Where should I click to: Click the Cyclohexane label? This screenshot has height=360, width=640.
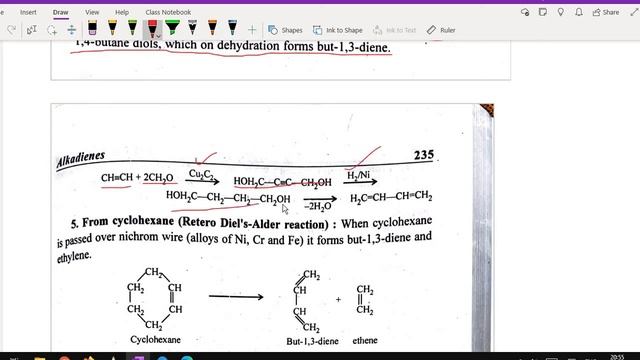155,340
